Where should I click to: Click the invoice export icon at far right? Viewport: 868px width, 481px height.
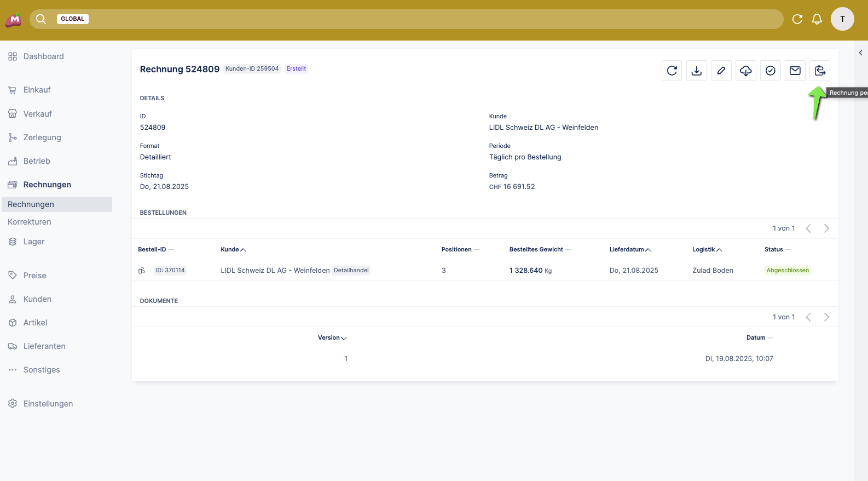click(x=819, y=71)
